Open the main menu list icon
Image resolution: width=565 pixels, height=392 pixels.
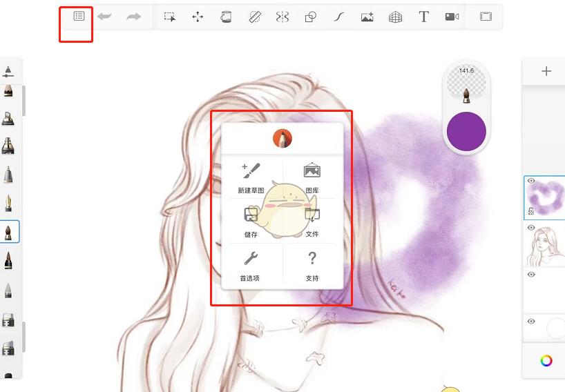point(79,16)
